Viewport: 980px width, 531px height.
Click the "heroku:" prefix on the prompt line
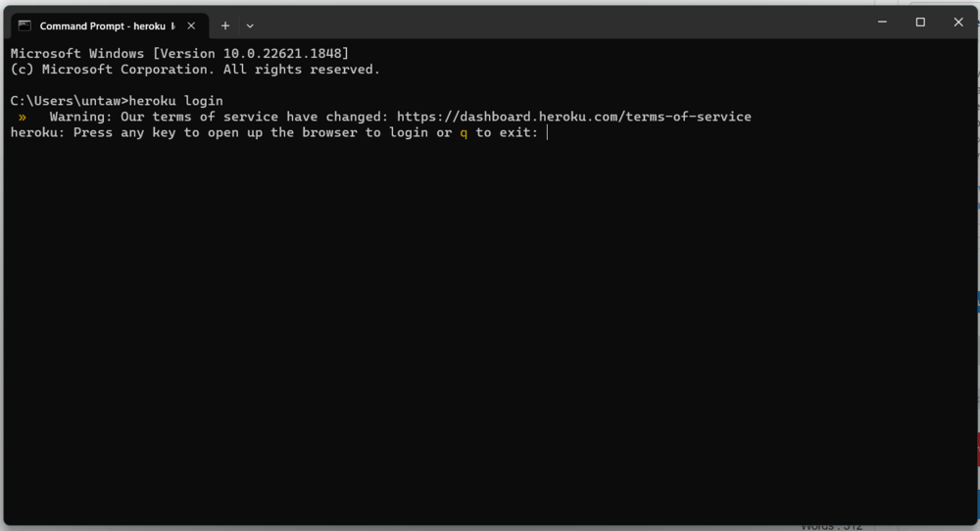tap(37, 132)
